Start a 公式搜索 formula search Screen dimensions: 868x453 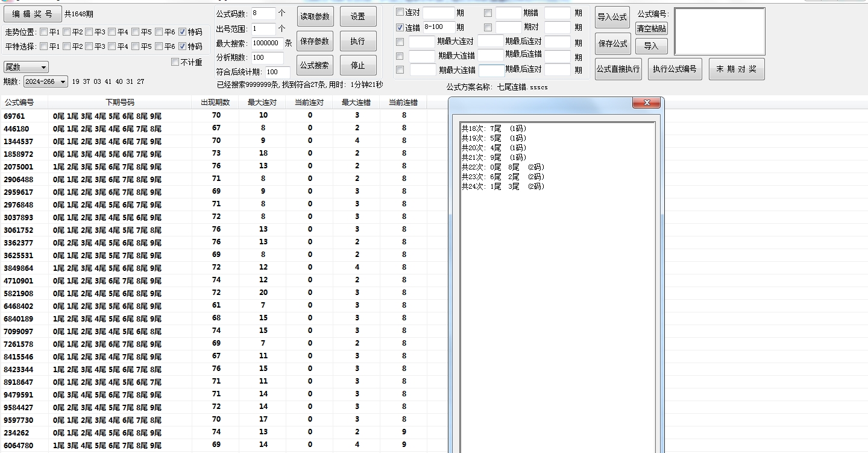(x=314, y=65)
